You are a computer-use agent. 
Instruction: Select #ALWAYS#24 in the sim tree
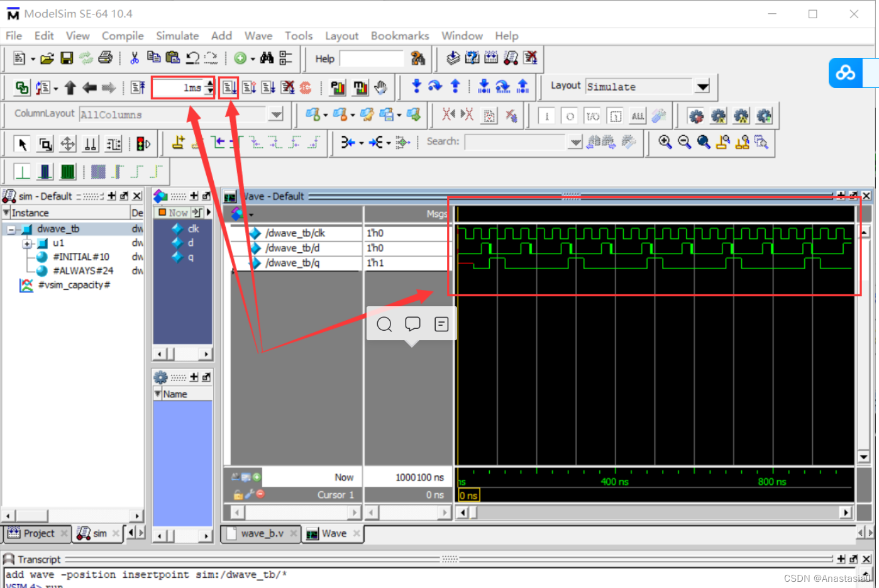(83, 270)
